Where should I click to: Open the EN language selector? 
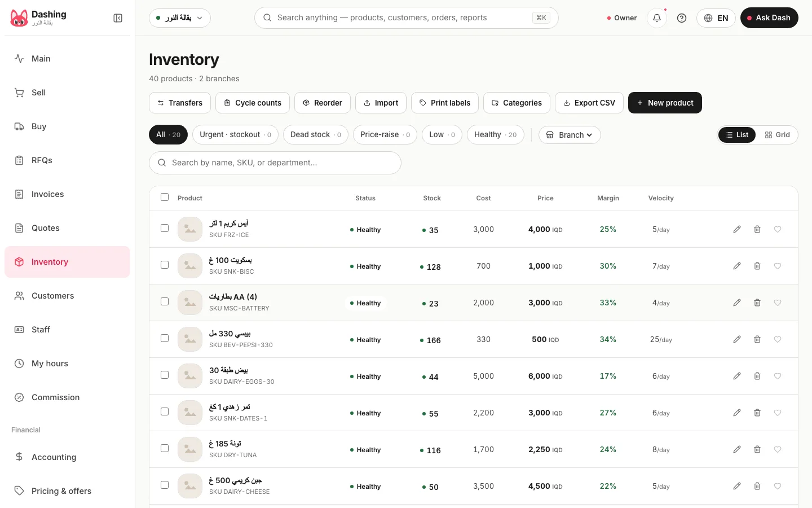point(716,18)
